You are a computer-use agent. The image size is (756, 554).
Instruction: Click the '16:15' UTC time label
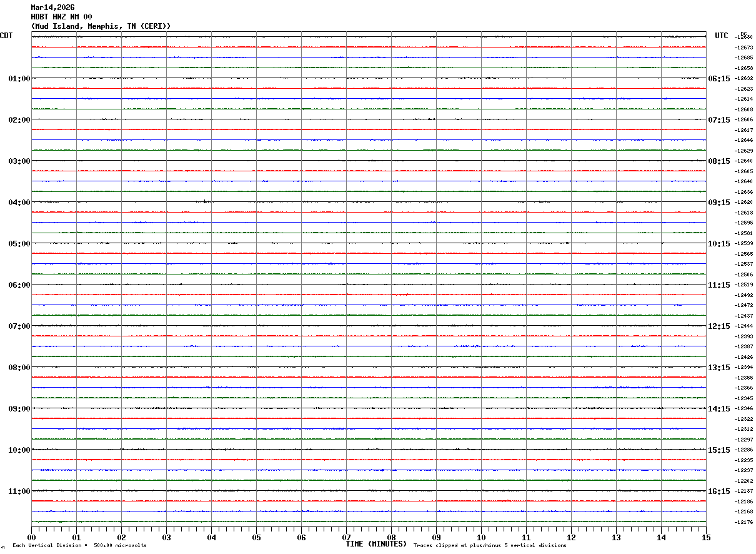pyautogui.click(x=719, y=491)
